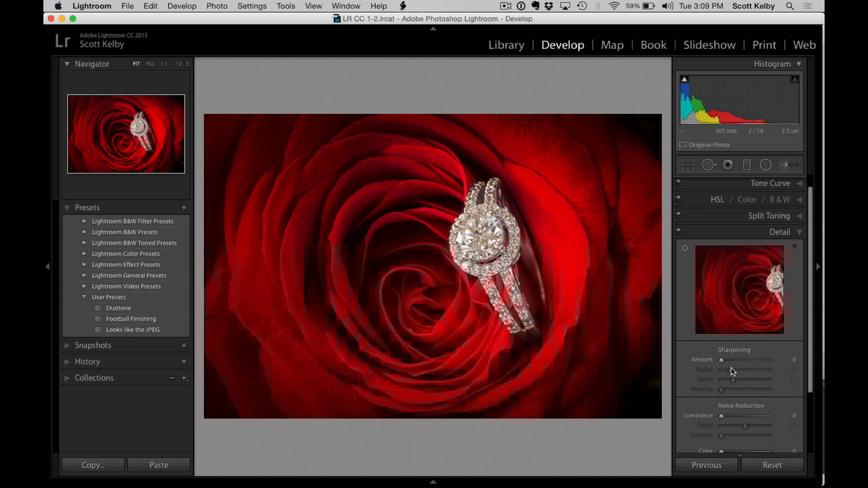Switch to the Library module
Viewport: 868px width, 488px height.
pos(506,45)
